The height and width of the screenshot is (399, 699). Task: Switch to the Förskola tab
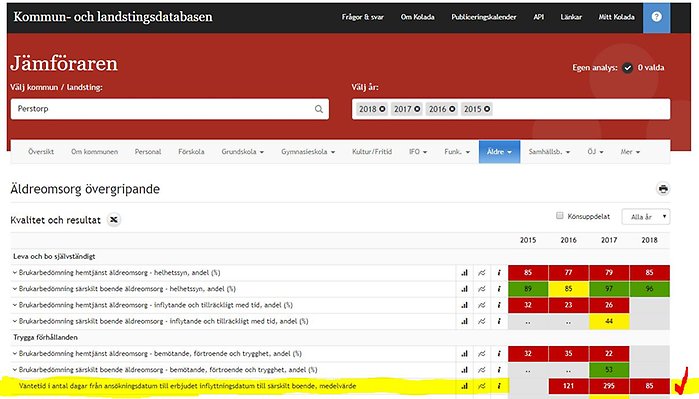point(191,152)
